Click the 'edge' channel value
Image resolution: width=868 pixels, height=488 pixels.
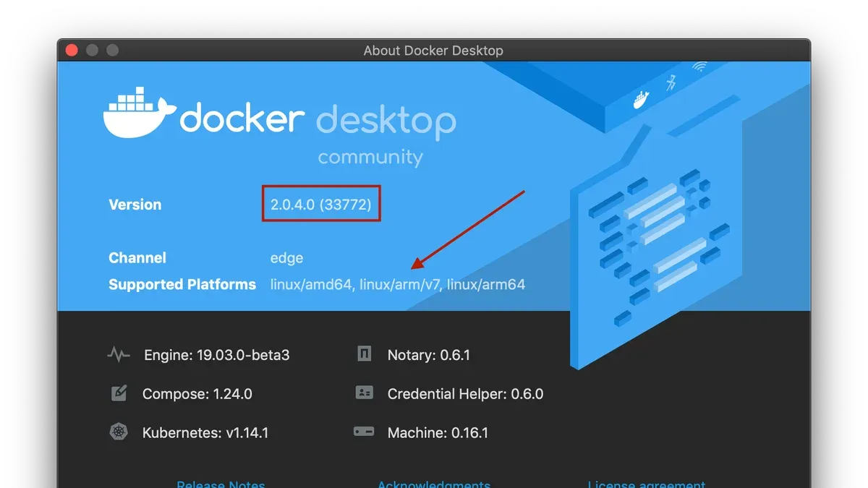click(287, 258)
